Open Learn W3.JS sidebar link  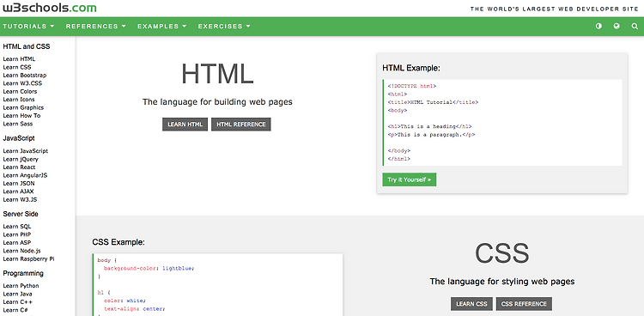(20, 200)
